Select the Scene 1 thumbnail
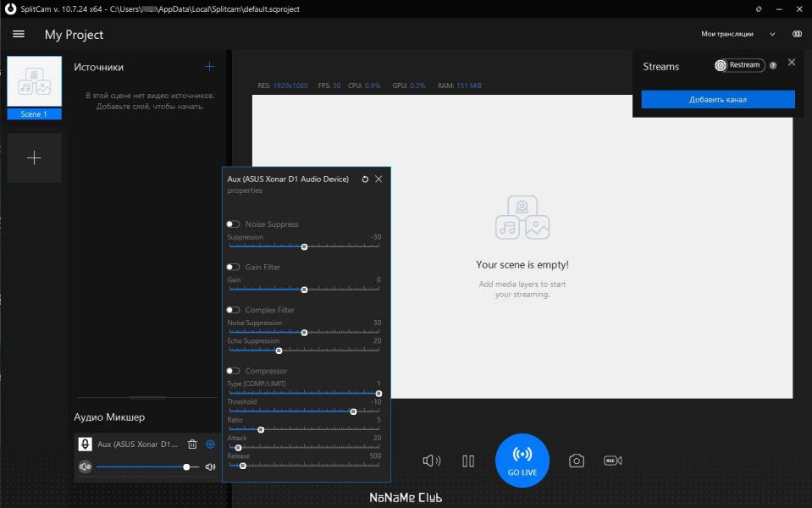812x508 pixels. click(x=34, y=88)
